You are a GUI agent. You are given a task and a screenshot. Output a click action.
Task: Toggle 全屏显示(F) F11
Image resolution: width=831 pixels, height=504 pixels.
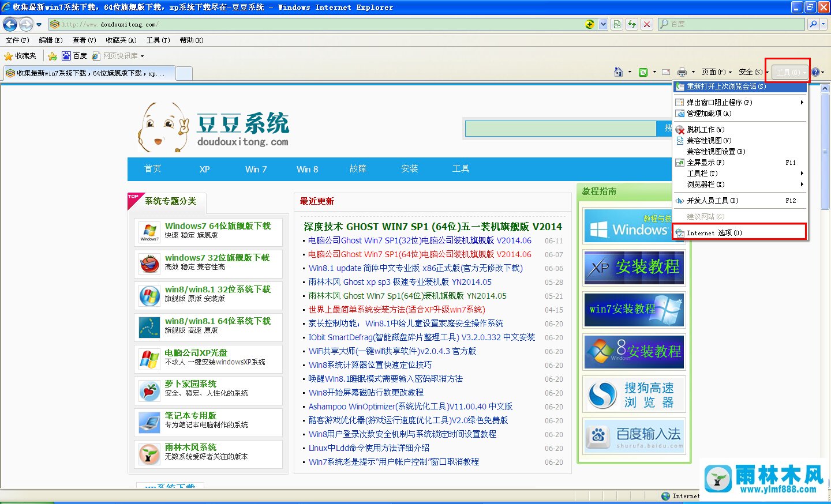(x=740, y=163)
